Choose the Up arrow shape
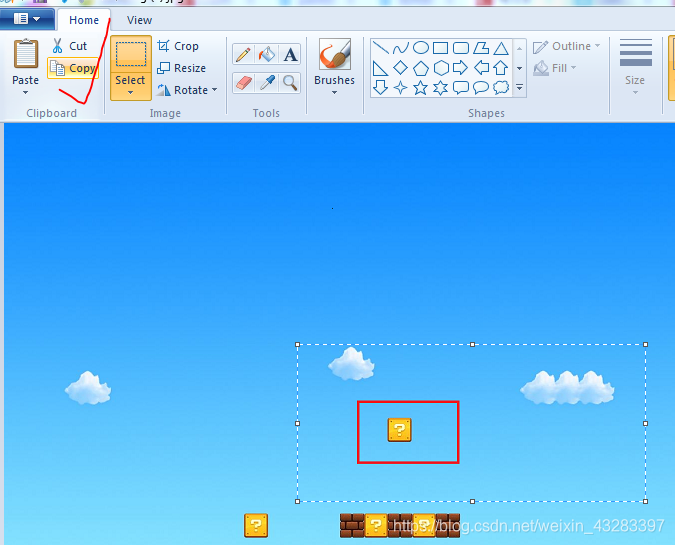675x545 pixels. 501,68
